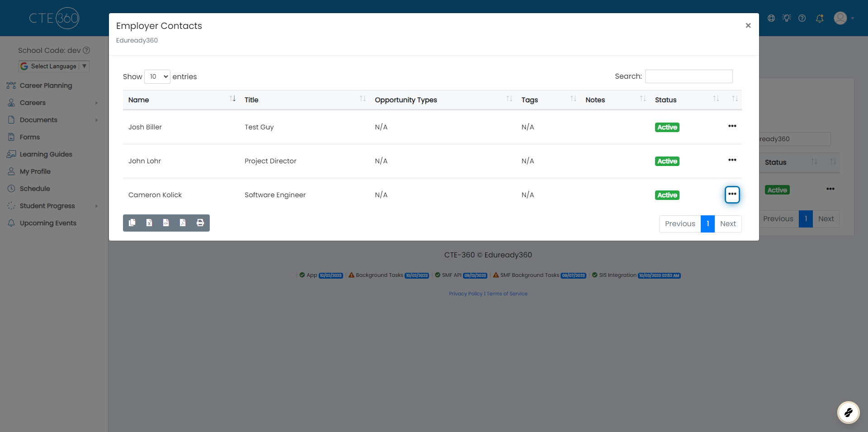
Task: Sort contacts by Status column
Action: [x=686, y=100]
